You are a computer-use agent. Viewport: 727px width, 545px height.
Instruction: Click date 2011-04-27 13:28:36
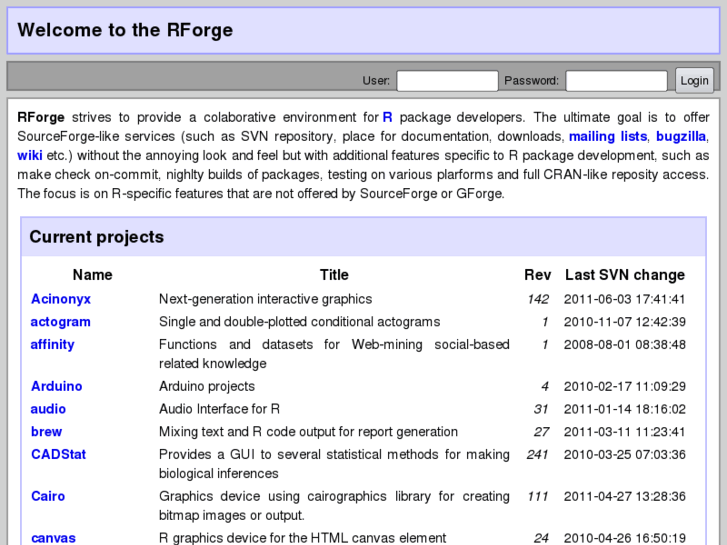[x=625, y=496]
